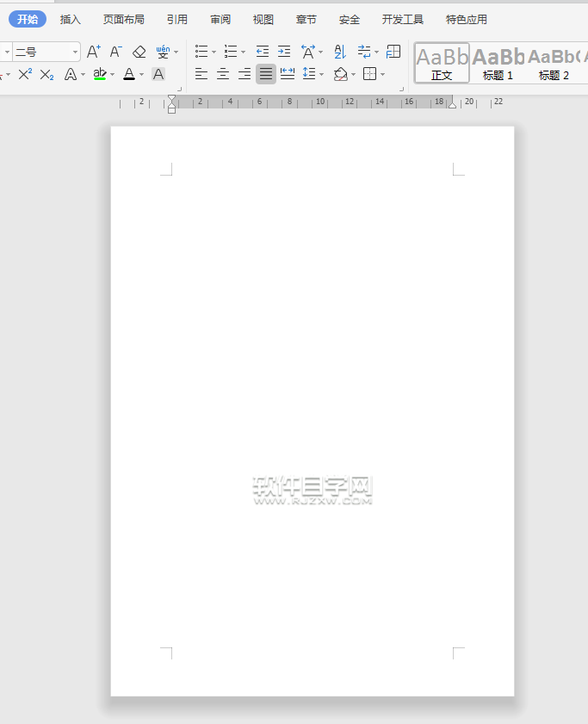Open the font size dropdown showing 二号
The height and width of the screenshot is (724, 588).
46,52
